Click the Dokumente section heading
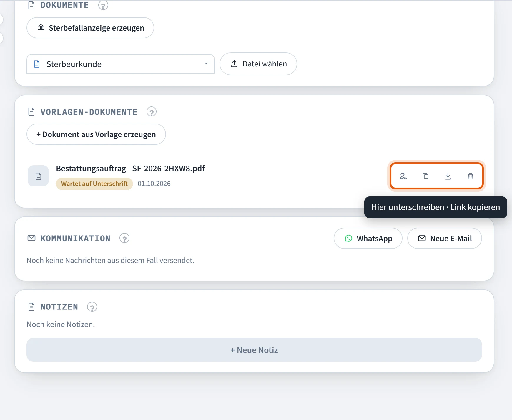The width and height of the screenshot is (512, 420). (65, 5)
